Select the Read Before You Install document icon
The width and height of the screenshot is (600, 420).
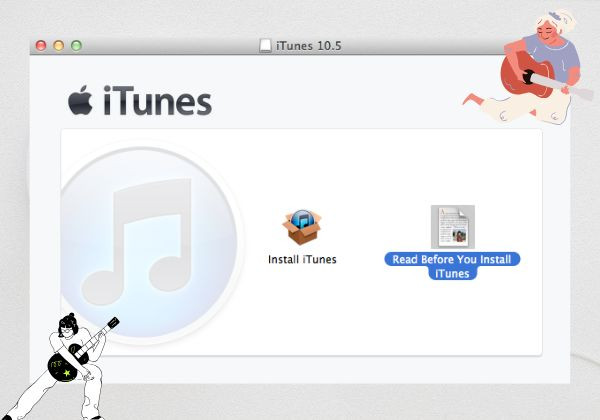453,227
